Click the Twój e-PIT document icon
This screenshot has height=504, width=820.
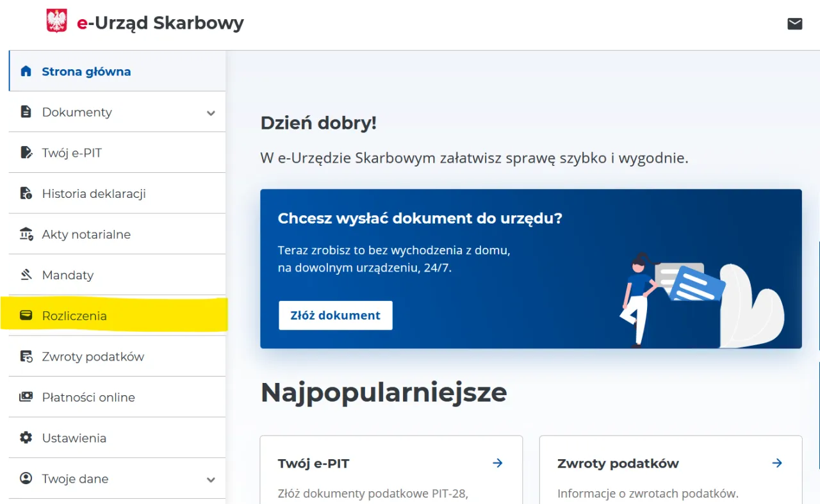point(26,152)
